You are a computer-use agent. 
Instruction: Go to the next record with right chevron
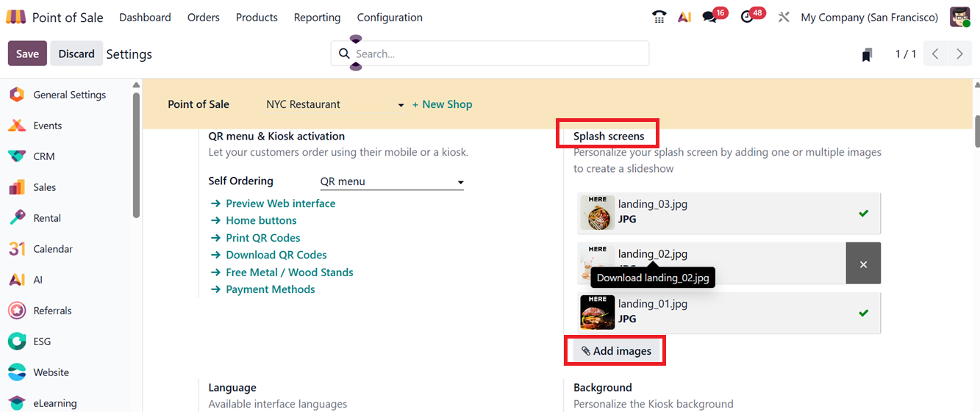tap(959, 54)
